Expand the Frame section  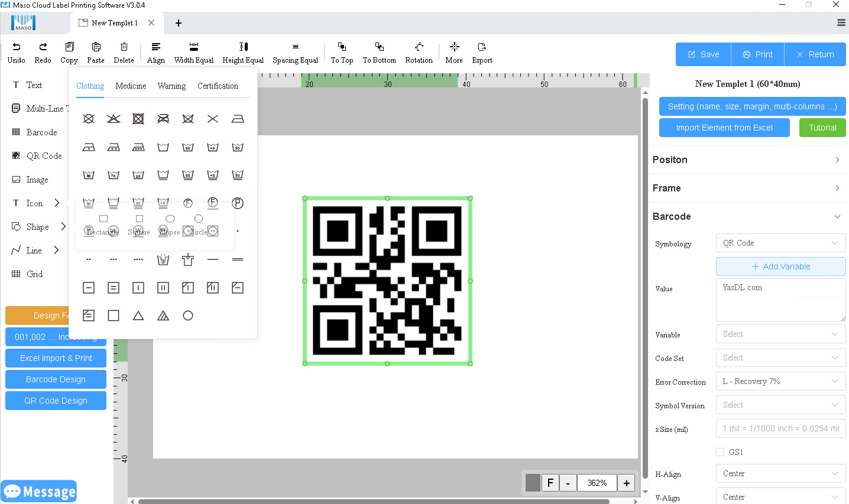748,188
